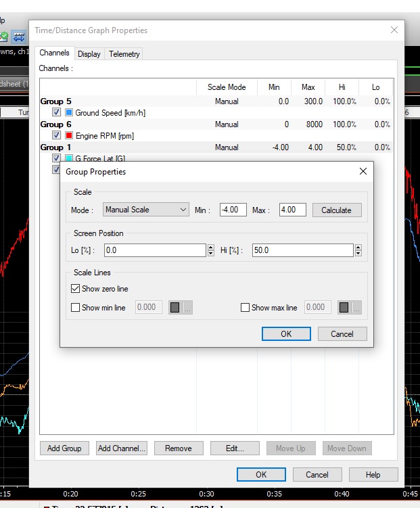This screenshot has height=508, width=420.
Task: Click the zoom horizontal toolbar icon
Action: (19, 37)
